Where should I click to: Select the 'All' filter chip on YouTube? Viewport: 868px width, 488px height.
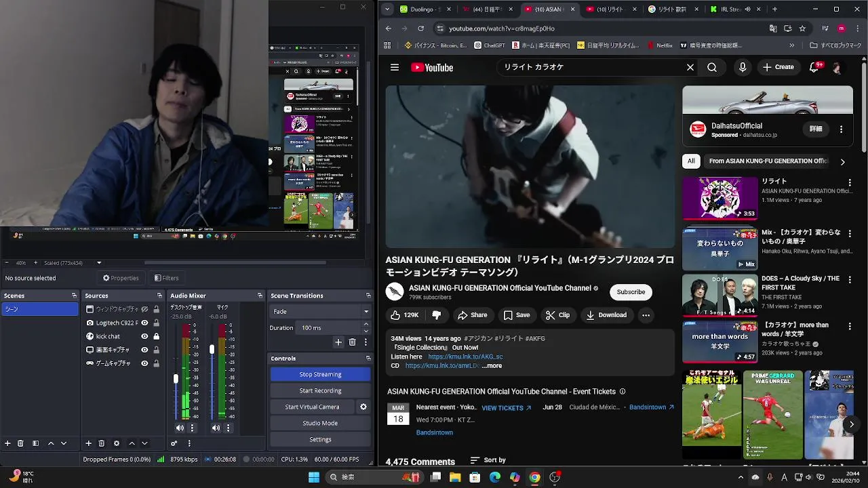(691, 161)
